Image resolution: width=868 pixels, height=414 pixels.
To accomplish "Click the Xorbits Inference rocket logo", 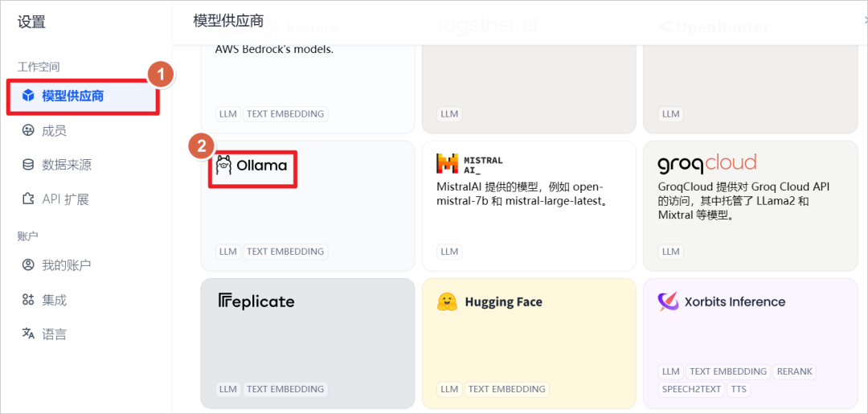I will [668, 301].
